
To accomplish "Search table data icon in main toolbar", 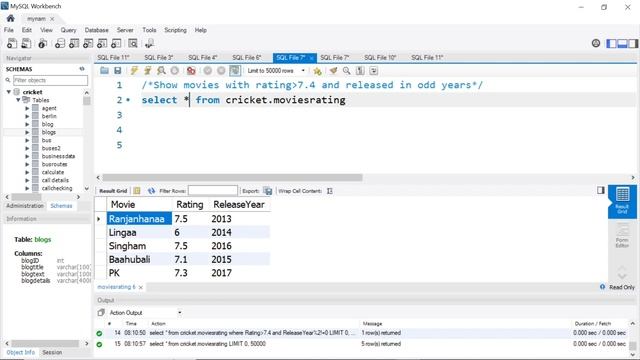I will pyautogui.click(x=133, y=43).
